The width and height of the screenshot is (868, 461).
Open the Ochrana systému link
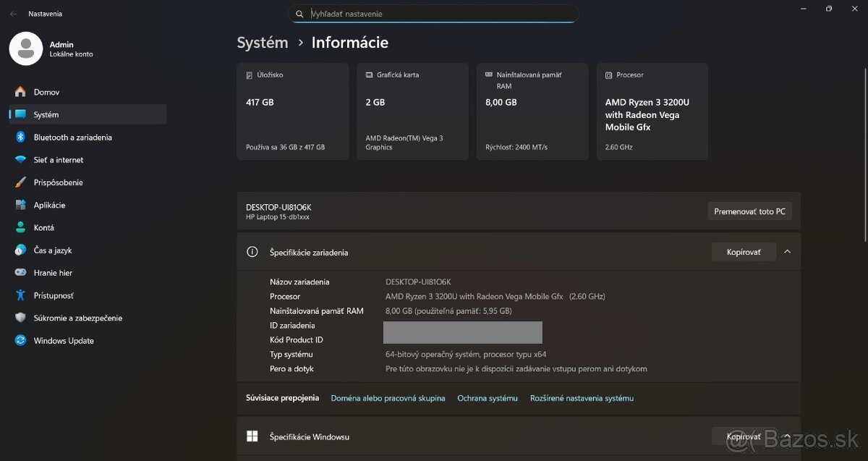(488, 398)
